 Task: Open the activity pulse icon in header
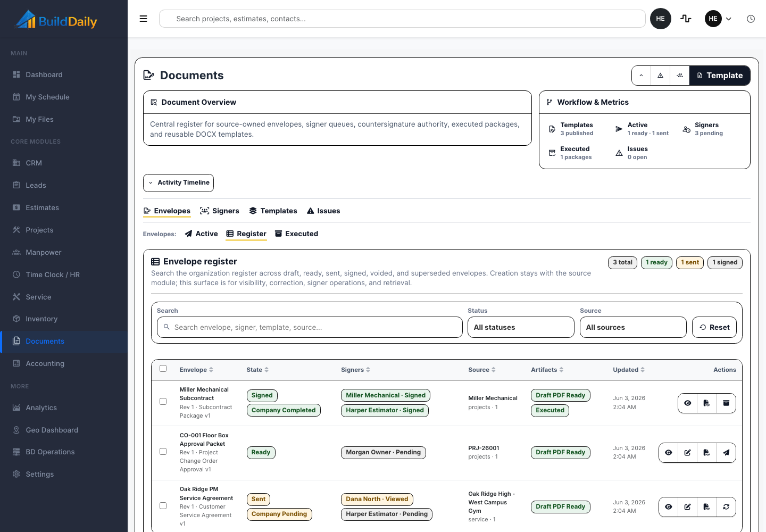click(x=686, y=19)
